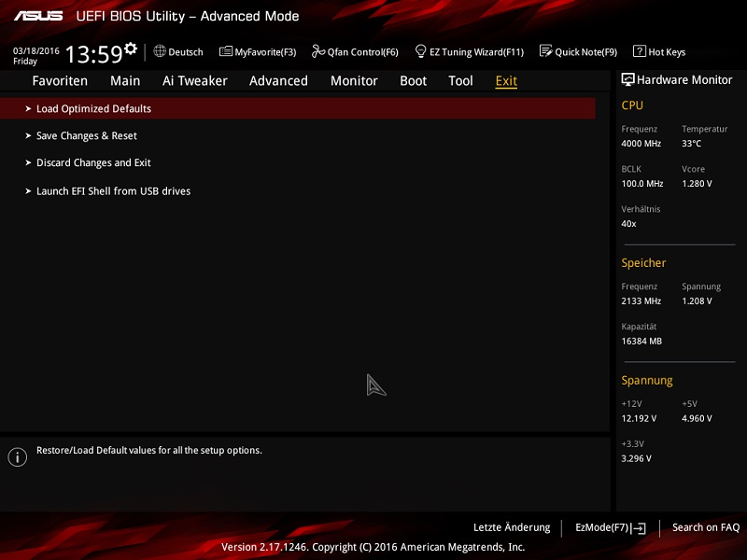
Task: Click the EZ Tuning Wizard lightbulb icon
Action: point(421,51)
